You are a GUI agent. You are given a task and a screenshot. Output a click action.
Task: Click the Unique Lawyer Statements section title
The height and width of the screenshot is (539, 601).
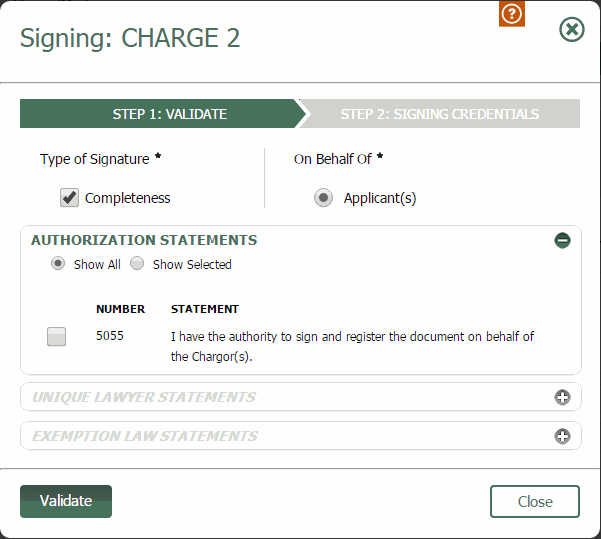(x=144, y=397)
